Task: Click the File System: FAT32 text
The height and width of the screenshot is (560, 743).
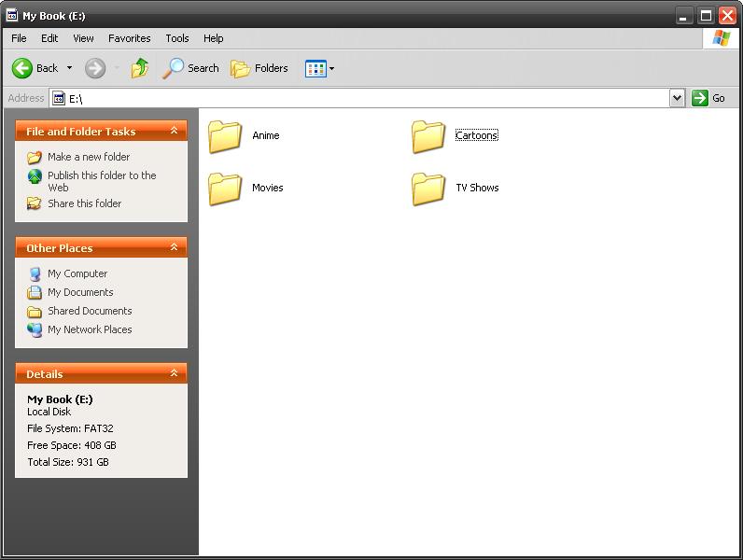Action: click(x=70, y=428)
